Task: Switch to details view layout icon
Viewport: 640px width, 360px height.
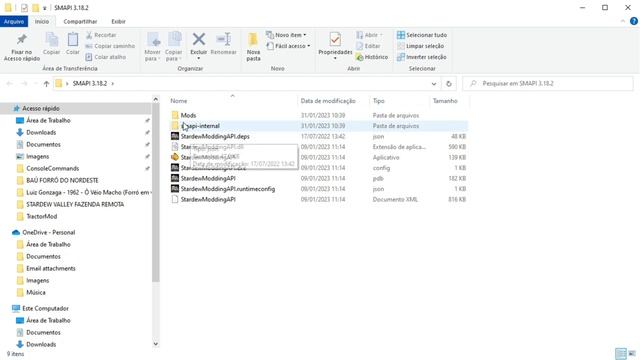Action: [621, 353]
